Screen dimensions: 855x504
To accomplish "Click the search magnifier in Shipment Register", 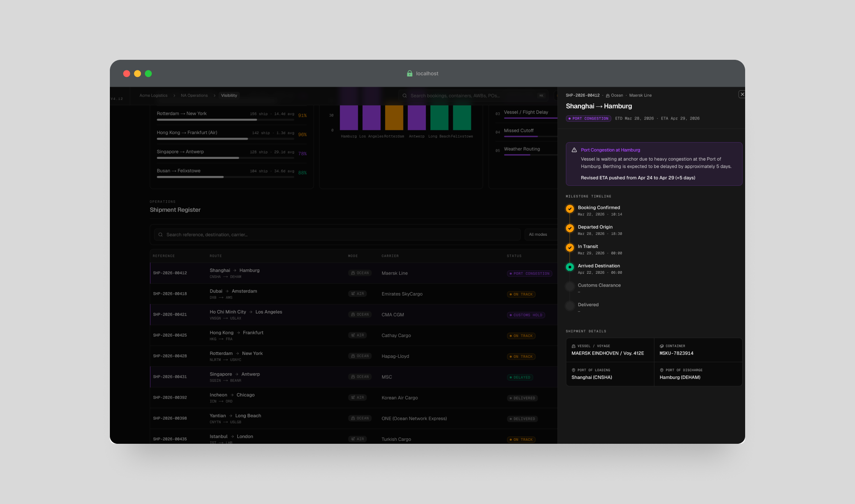I will point(160,234).
